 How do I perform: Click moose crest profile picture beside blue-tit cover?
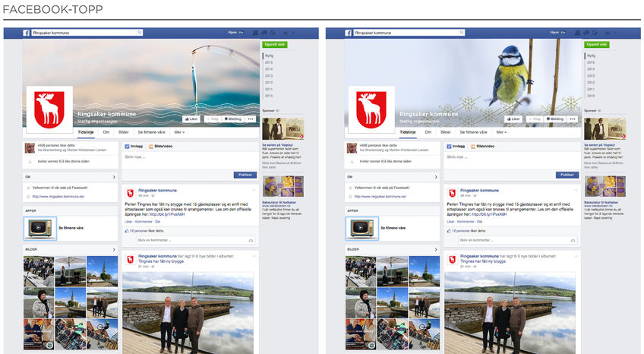pos(371,109)
